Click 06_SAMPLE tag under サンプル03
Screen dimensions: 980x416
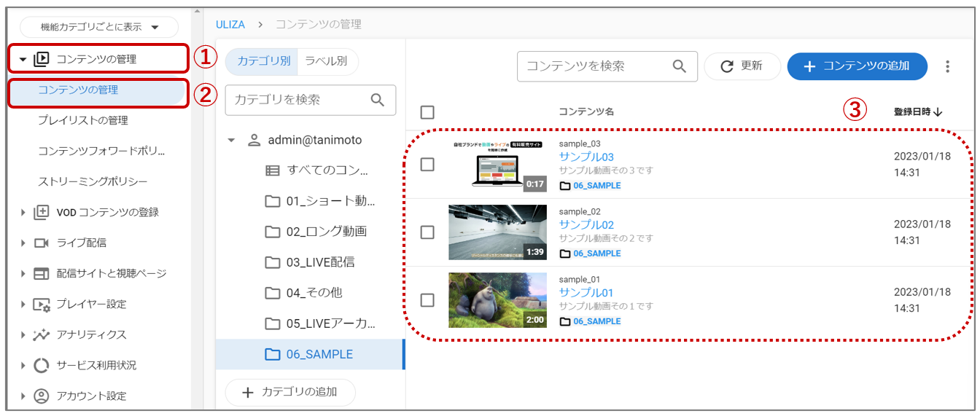(x=591, y=185)
